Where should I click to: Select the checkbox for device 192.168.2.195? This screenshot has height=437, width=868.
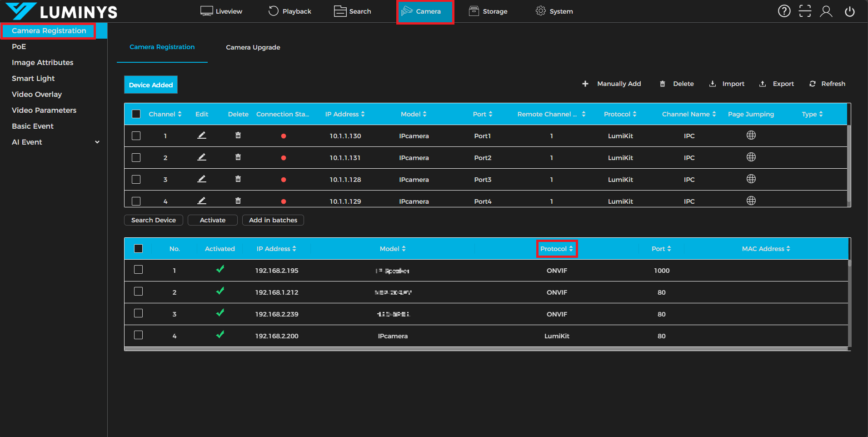139,270
